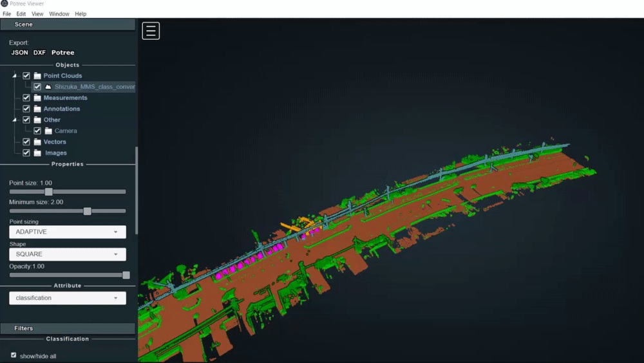Toggle the sidebar hamburger menu icon
This screenshot has height=363, width=644.
coord(151,31)
